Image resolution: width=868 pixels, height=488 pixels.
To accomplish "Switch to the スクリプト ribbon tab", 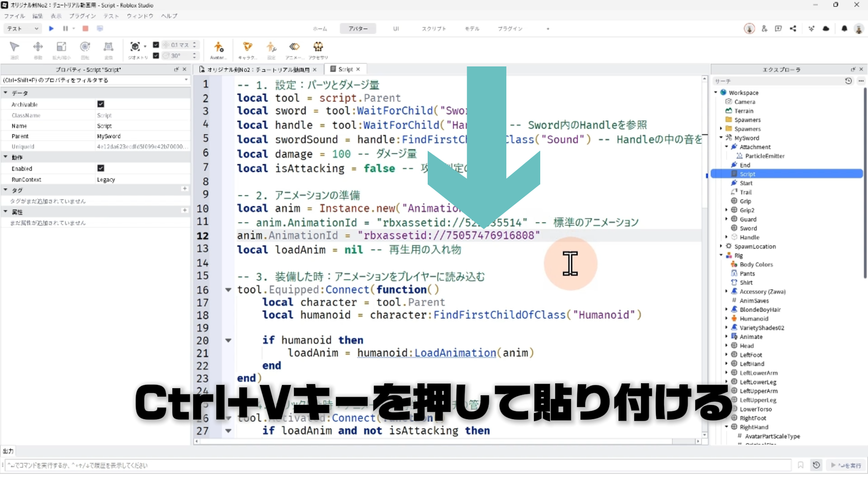I will pyautogui.click(x=434, y=28).
